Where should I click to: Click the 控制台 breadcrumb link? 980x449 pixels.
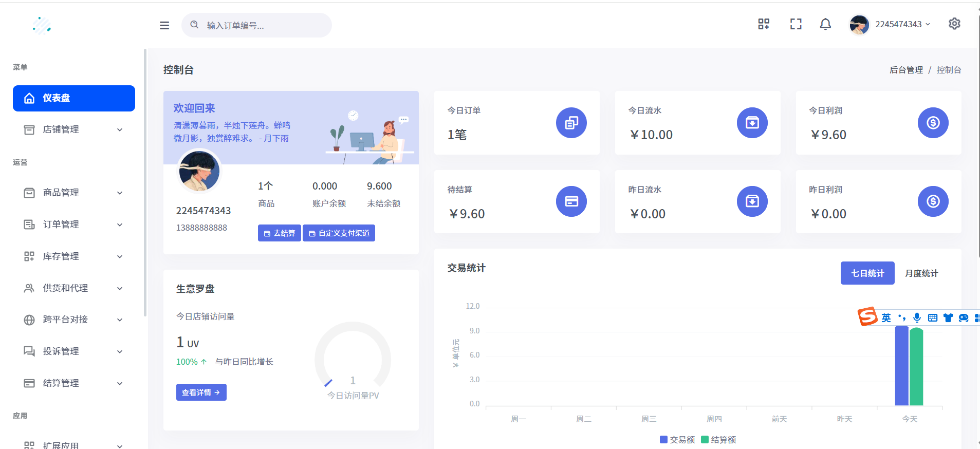click(949, 70)
